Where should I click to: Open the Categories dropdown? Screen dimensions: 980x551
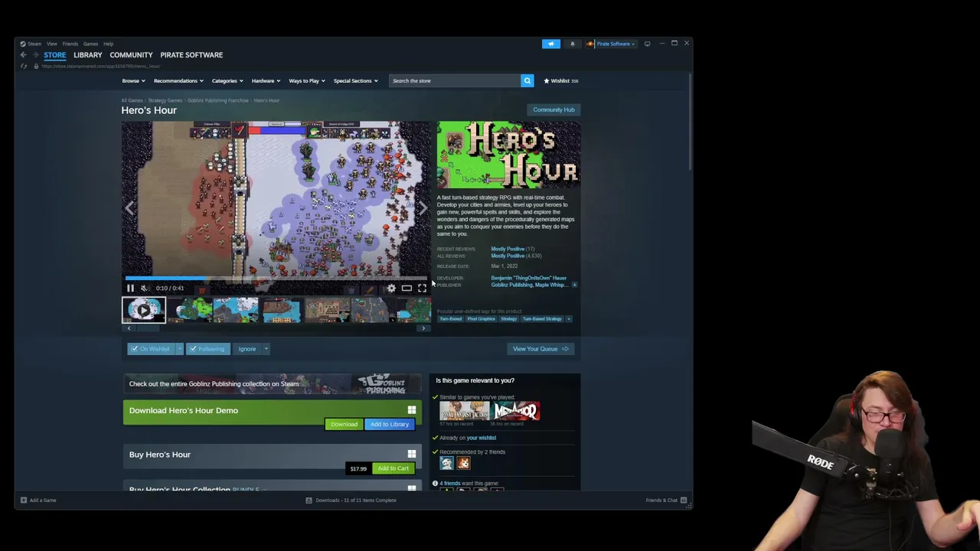click(x=227, y=80)
